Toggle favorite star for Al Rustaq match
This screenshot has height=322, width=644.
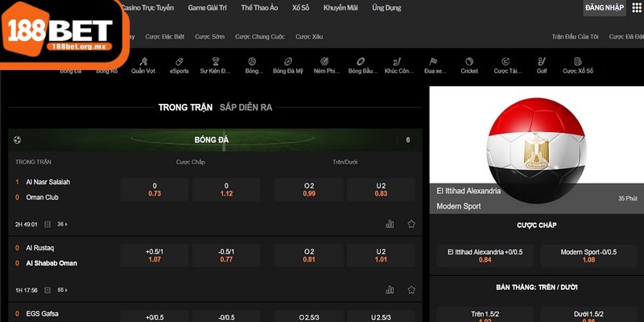pos(411,290)
